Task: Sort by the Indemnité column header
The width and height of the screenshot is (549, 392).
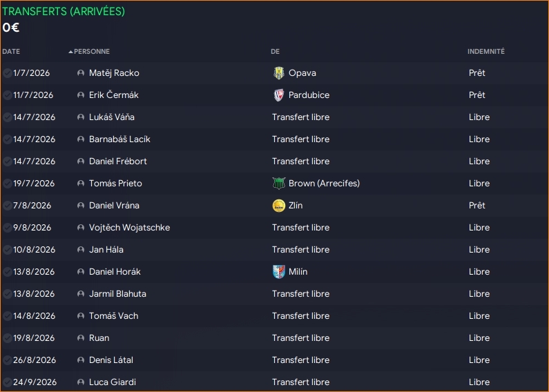Action: pos(486,52)
